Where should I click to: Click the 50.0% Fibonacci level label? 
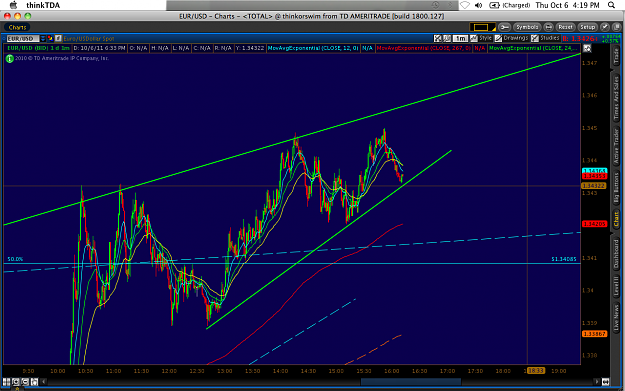[x=15, y=259]
